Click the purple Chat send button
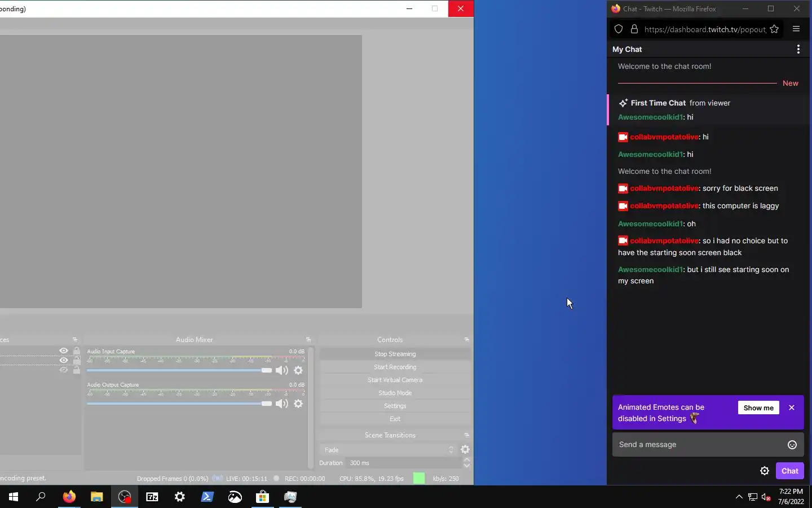 click(x=789, y=471)
